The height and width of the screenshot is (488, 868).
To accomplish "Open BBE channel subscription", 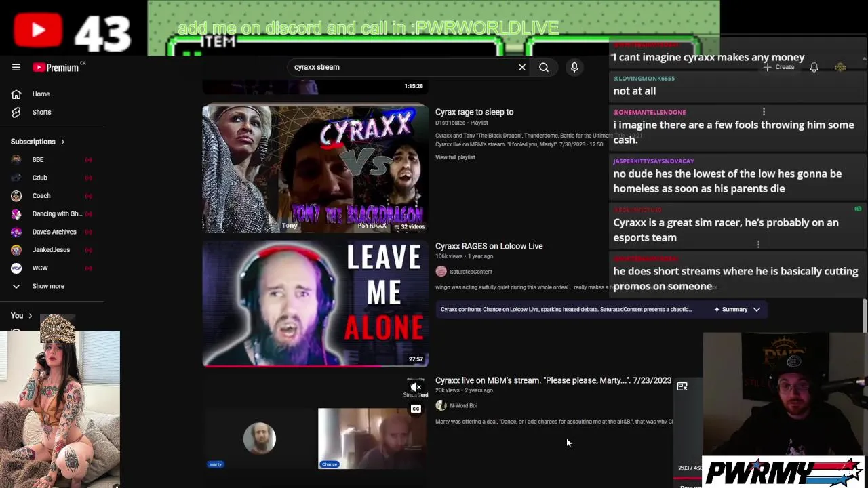I will click(38, 160).
